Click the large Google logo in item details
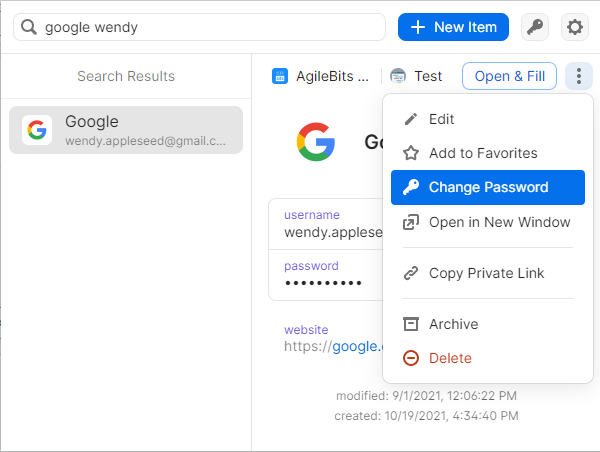 point(316,141)
